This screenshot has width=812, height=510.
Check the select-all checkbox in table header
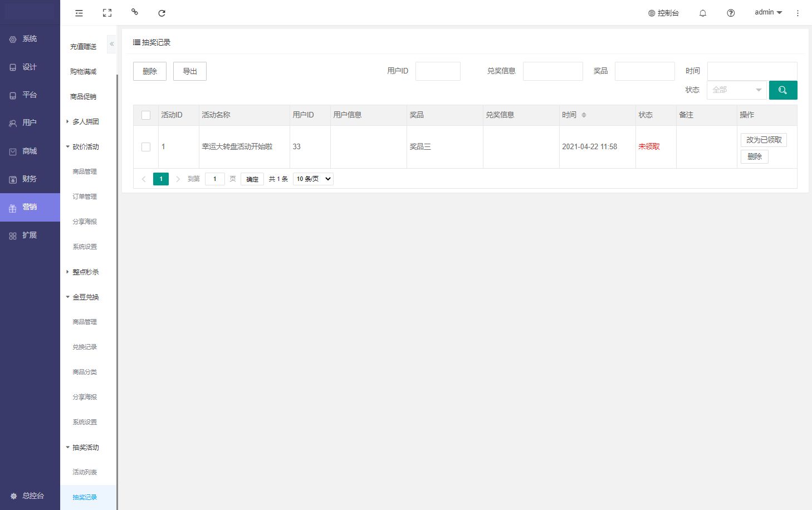tap(146, 115)
